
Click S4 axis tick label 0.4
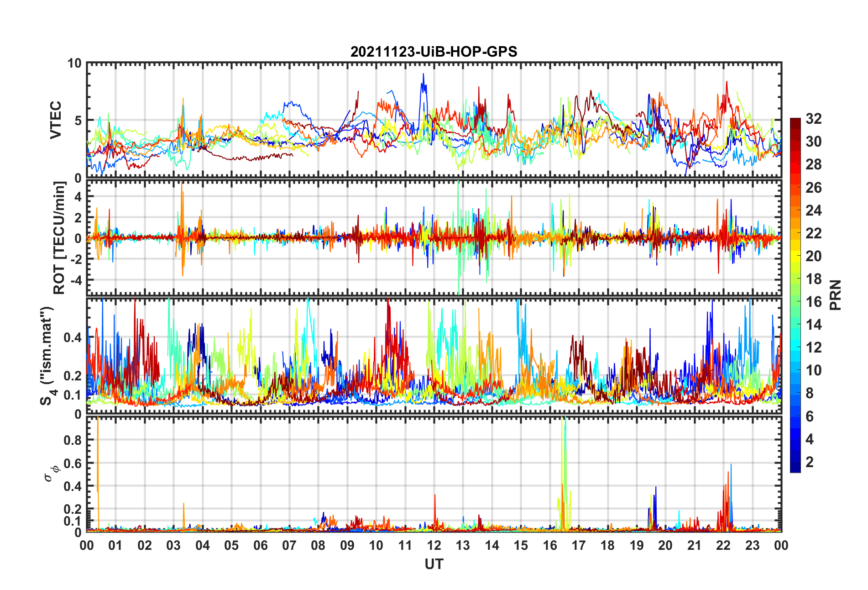tap(73, 337)
